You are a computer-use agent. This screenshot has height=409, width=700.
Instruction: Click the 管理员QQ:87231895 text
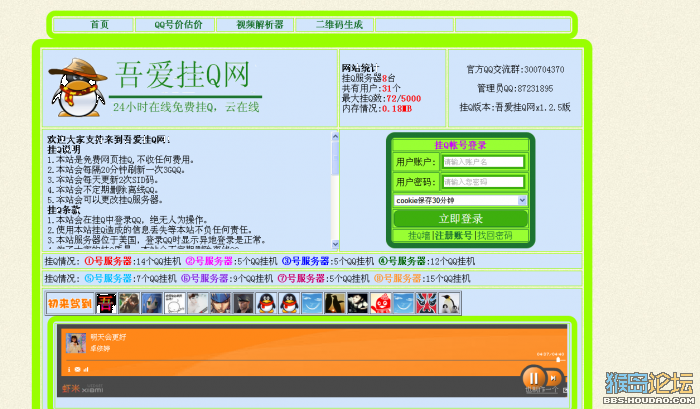click(515, 88)
